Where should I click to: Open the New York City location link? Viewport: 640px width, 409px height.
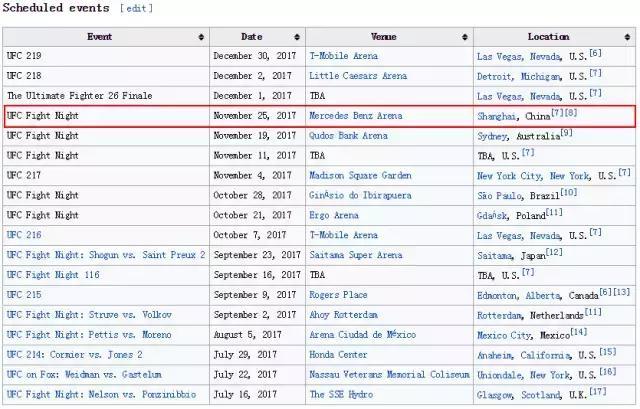509,176
